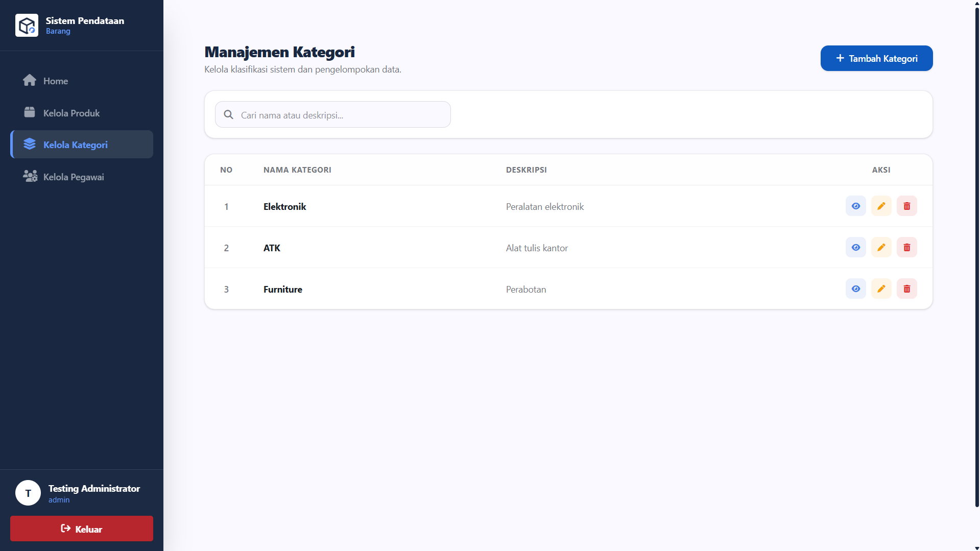This screenshot has width=980, height=551.
Task: Click the Elektronik category name
Action: (x=285, y=206)
